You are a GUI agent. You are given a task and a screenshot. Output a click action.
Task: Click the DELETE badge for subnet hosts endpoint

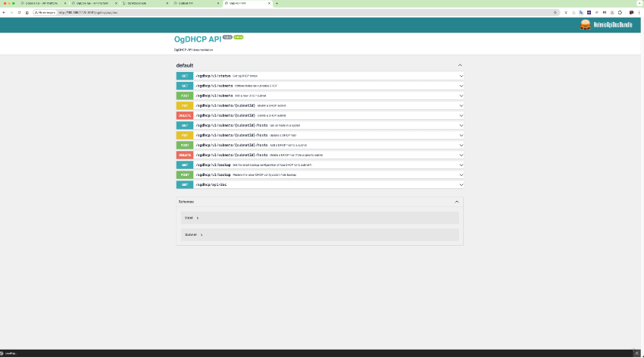[184, 155]
